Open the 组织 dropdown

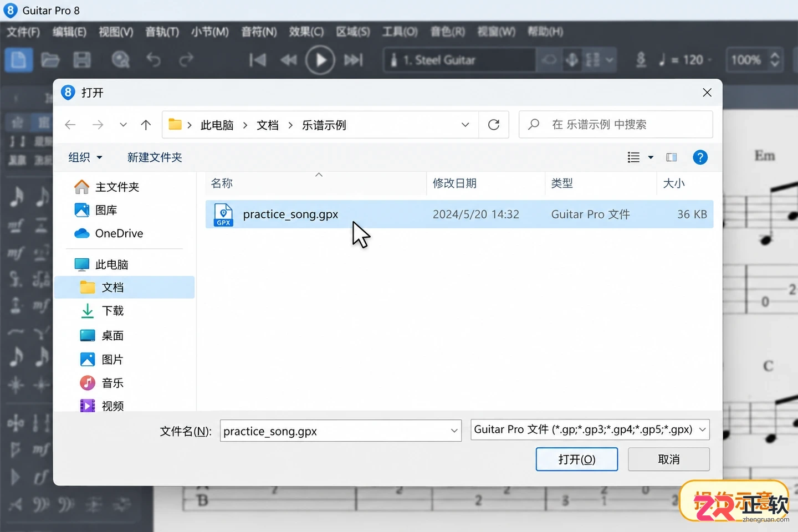(x=85, y=157)
